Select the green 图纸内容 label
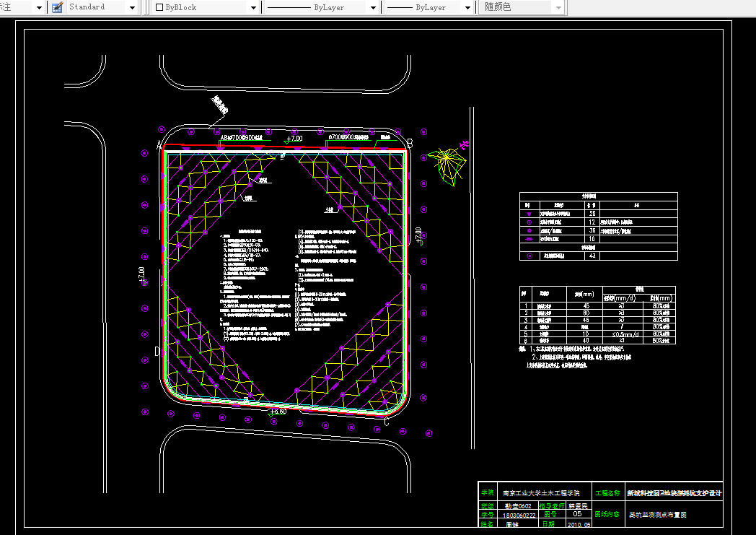This screenshot has width=756, height=535. 607,514
